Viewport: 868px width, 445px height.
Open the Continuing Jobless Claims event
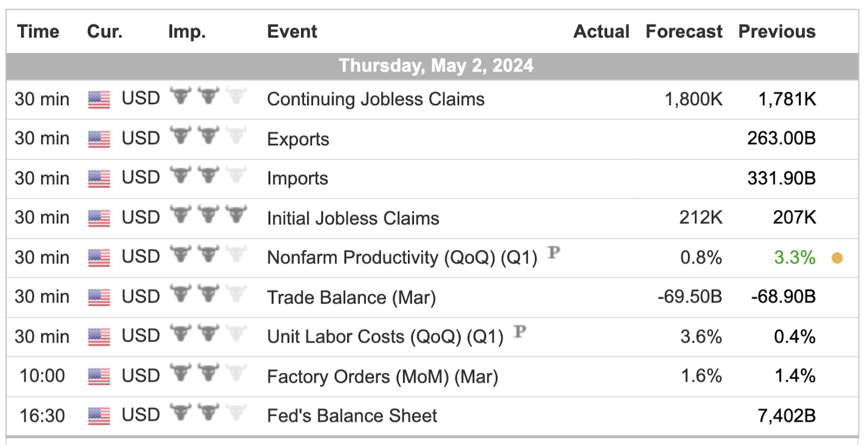[376, 99]
